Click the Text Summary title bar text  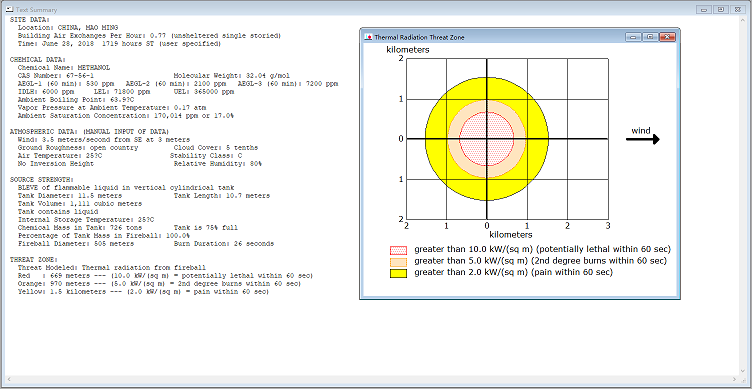point(36,10)
